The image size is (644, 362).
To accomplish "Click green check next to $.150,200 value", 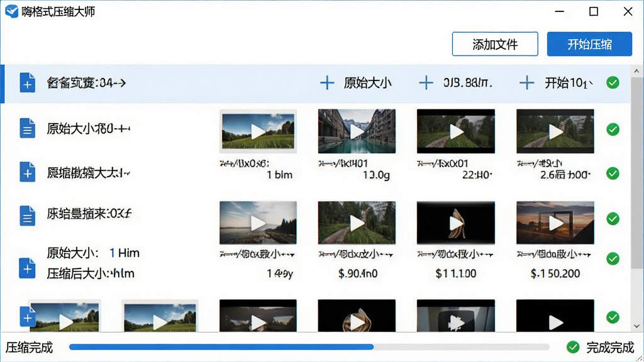I will [x=613, y=258].
